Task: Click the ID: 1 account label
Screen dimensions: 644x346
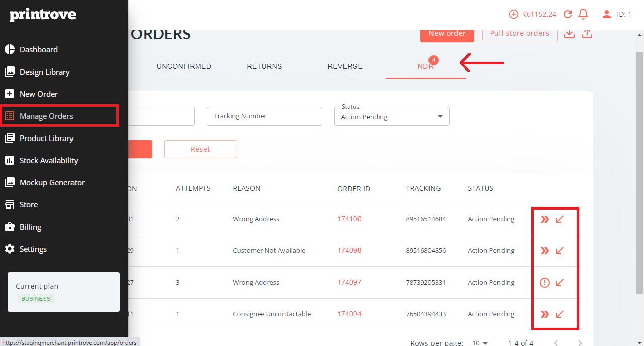Action: pyautogui.click(x=624, y=14)
